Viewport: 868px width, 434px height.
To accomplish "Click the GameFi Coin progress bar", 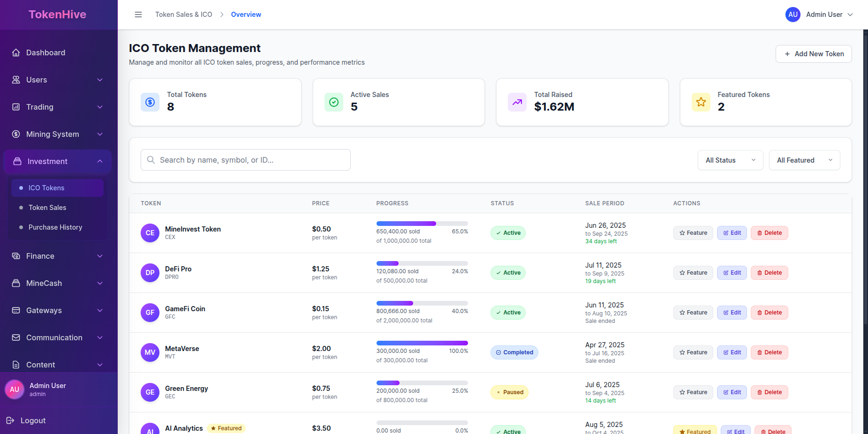I will pos(422,303).
